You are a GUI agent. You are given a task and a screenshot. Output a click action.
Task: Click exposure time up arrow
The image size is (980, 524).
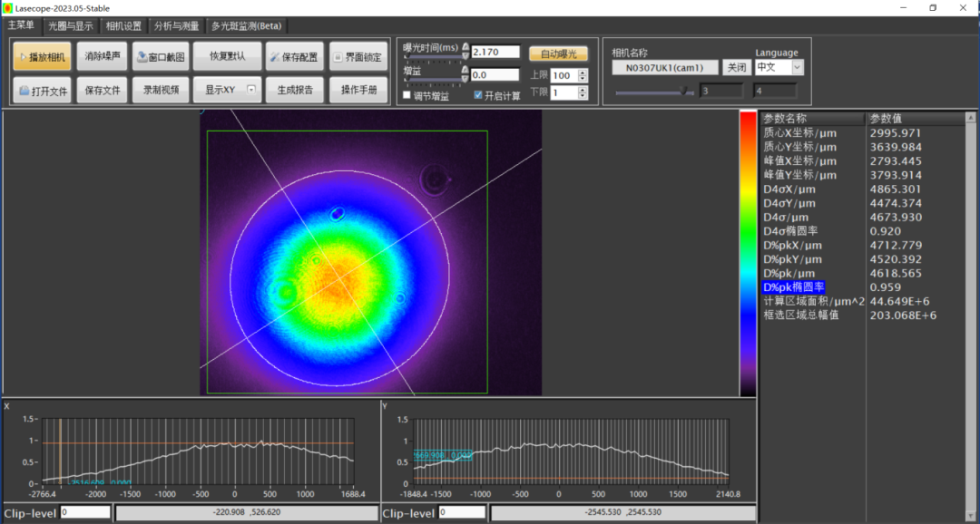(x=465, y=48)
